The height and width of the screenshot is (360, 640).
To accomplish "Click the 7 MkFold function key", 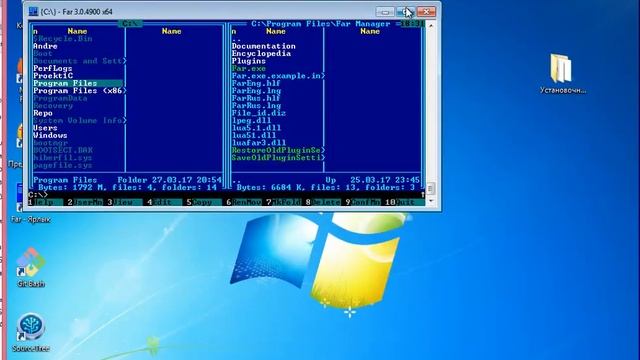I will point(283,202).
